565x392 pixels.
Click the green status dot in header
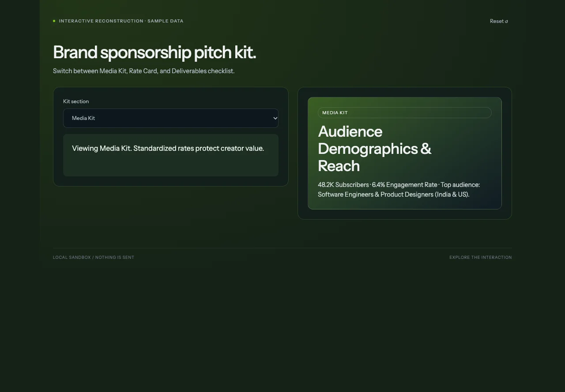pos(54,21)
